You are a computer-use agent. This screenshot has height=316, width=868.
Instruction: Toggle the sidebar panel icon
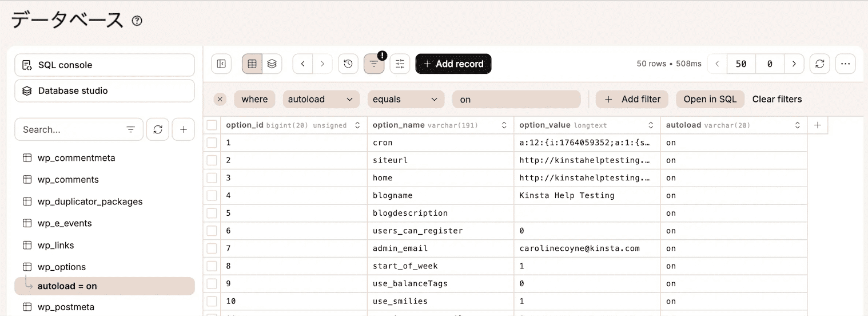pyautogui.click(x=221, y=64)
